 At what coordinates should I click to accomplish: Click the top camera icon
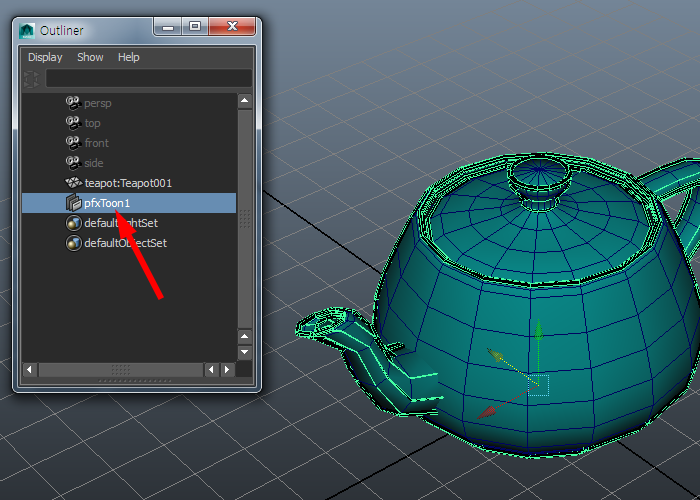tap(73, 123)
